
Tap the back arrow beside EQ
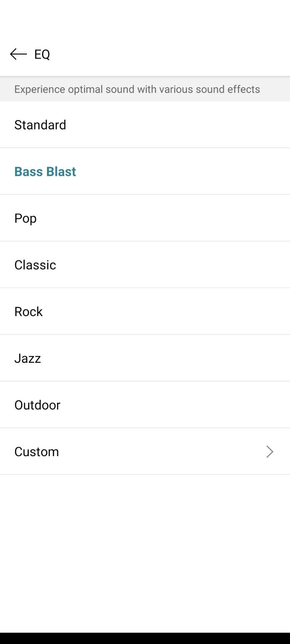18,54
